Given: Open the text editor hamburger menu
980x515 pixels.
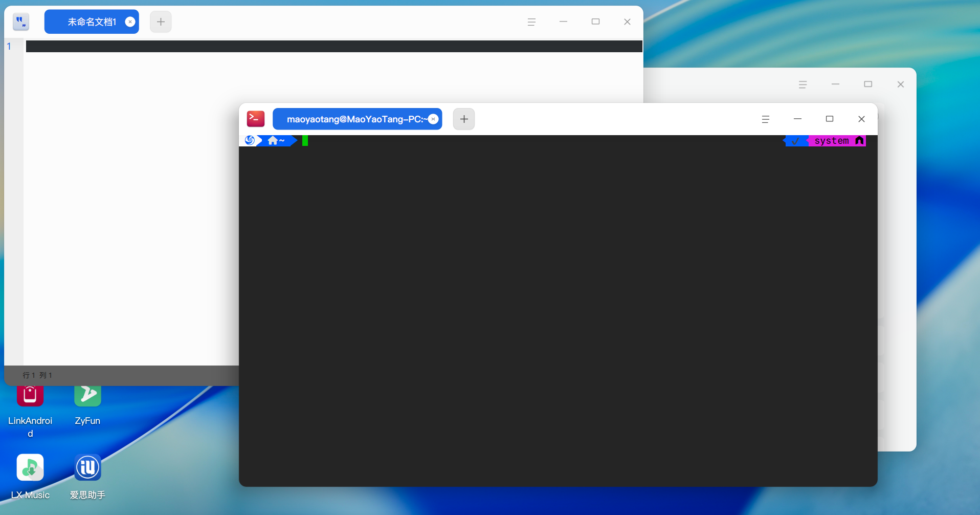Looking at the screenshot, I should [x=531, y=22].
